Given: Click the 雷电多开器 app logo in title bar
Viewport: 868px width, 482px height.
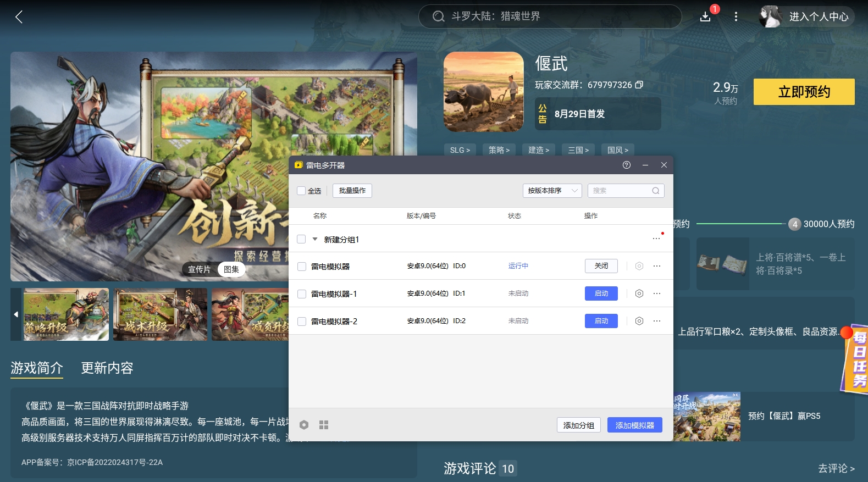Looking at the screenshot, I should [298, 165].
